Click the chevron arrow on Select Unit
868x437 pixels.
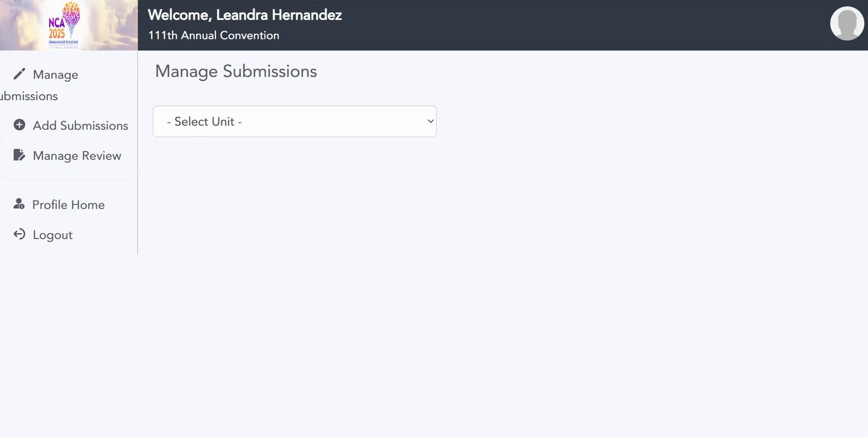point(430,121)
